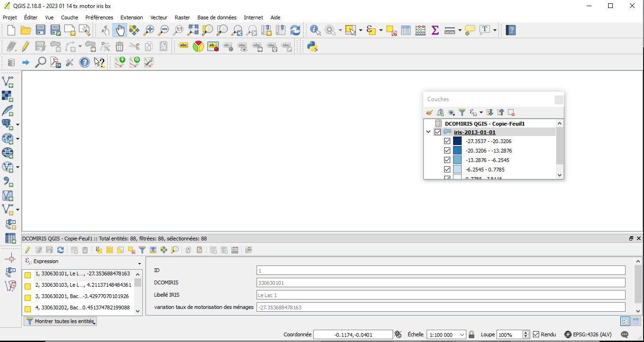Image resolution: width=644 pixels, height=342 pixels.
Task: Open the Échelle 1:100 000 dropdown
Action: pyautogui.click(x=462, y=334)
